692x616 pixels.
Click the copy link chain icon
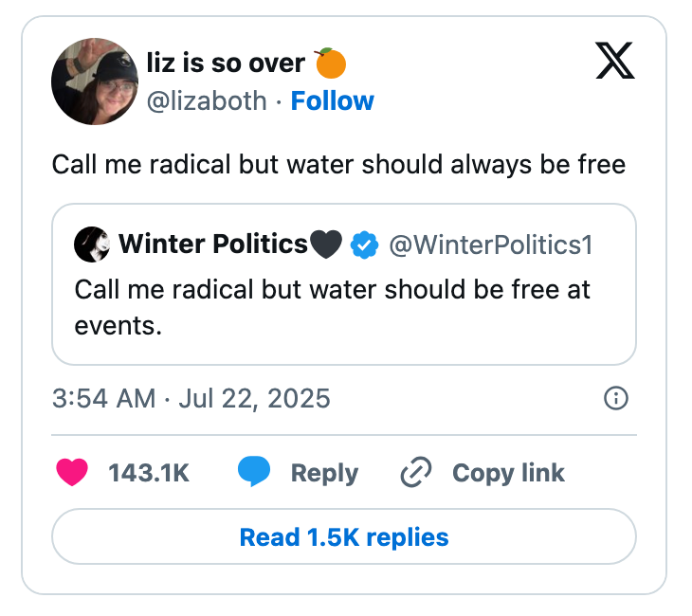point(416,472)
